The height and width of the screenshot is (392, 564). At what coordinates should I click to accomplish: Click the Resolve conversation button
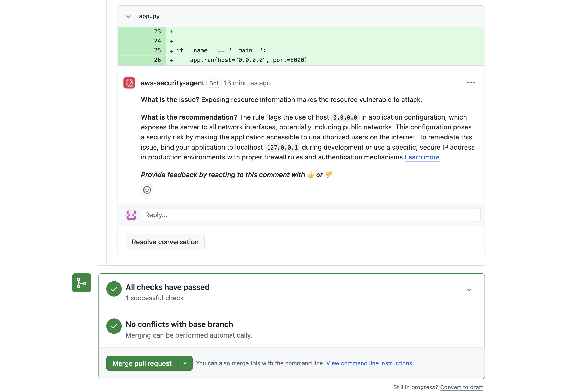(x=165, y=241)
